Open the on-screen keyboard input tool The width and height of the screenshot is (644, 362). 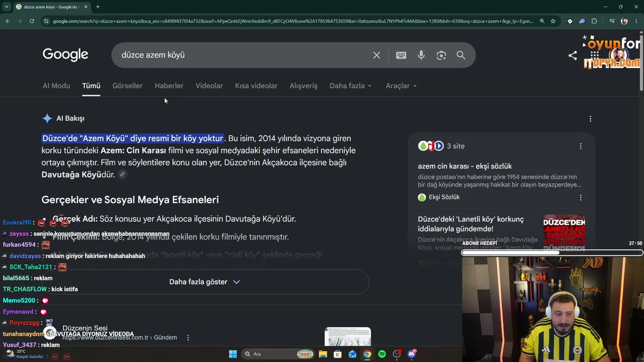pyautogui.click(x=401, y=55)
